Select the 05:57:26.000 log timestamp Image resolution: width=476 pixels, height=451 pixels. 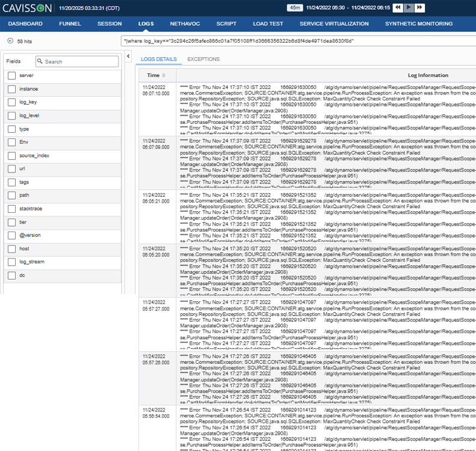tap(156, 360)
